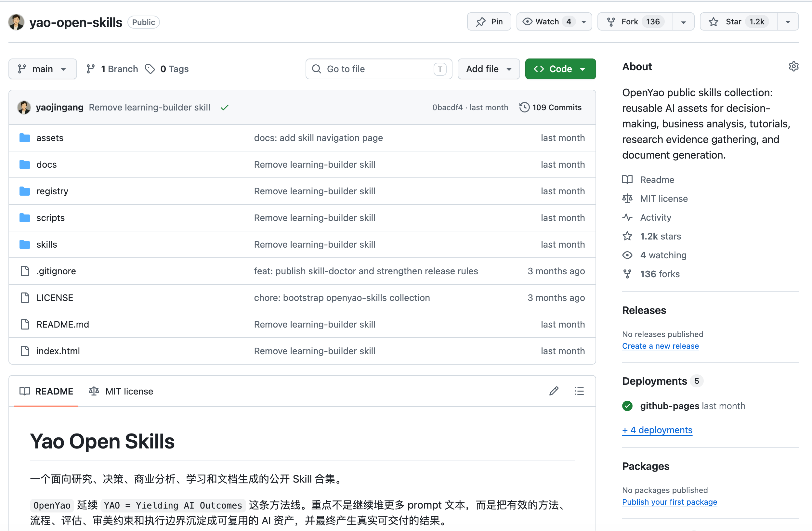Open the About settings gear icon
The height and width of the screenshot is (531, 812).
(x=793, y=67)
